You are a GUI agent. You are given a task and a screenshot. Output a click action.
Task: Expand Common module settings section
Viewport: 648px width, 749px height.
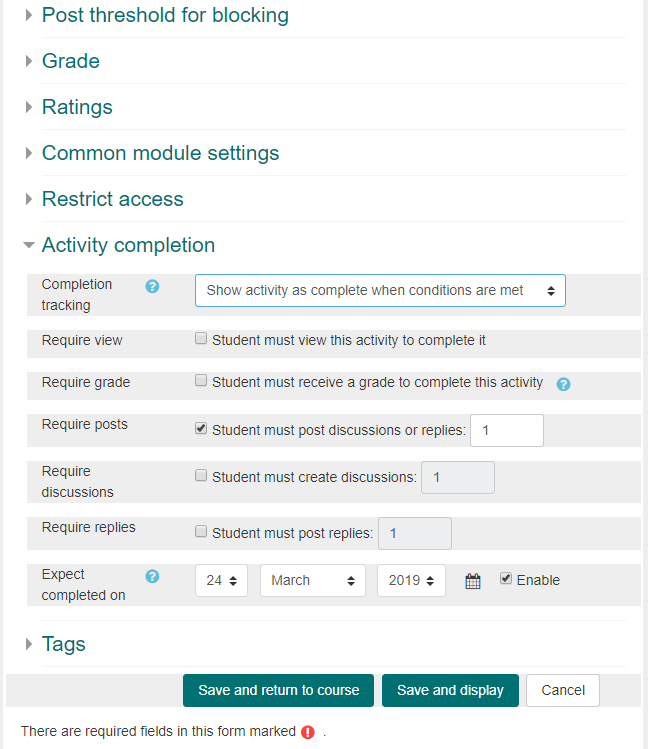pos(160,153)
